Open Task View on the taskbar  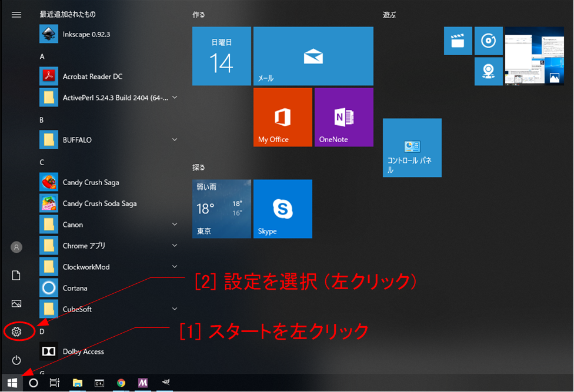tap(55, 383)
